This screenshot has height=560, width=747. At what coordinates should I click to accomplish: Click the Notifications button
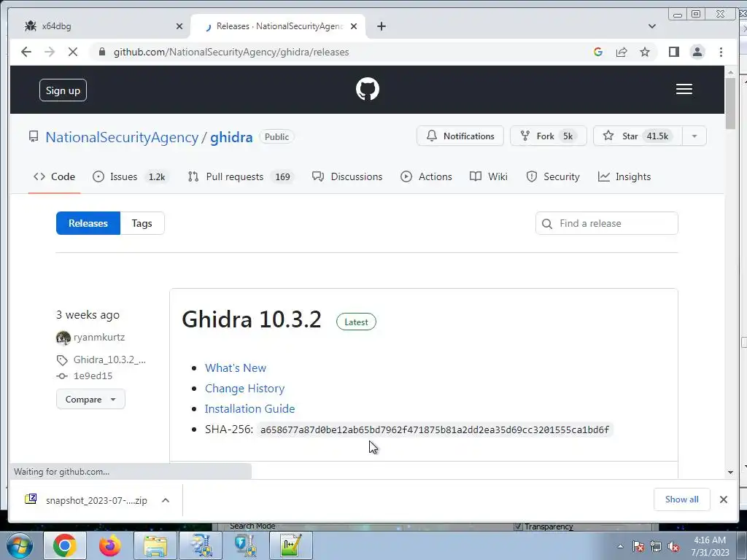(x=460, y=136)
